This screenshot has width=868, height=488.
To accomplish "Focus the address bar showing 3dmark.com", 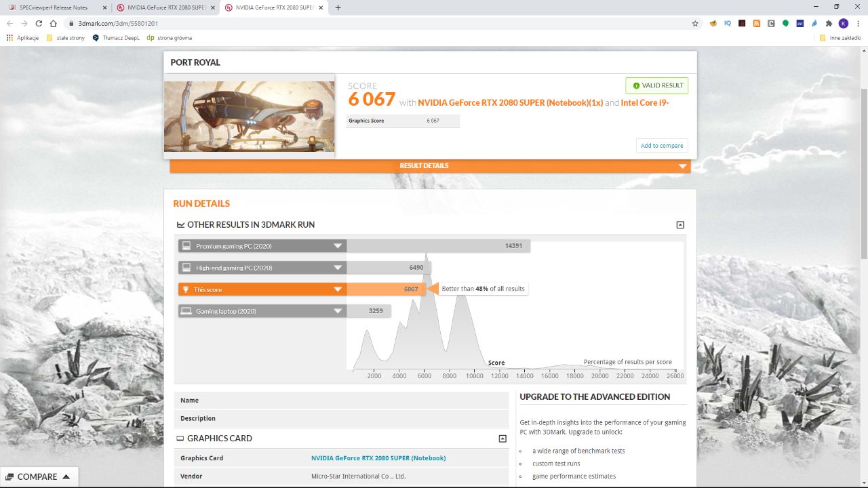I will [380, 23].
